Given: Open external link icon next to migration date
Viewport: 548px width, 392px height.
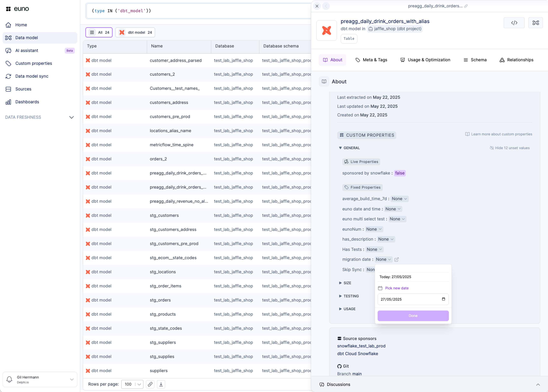Looking at the screenshot, I should (396, 260).
